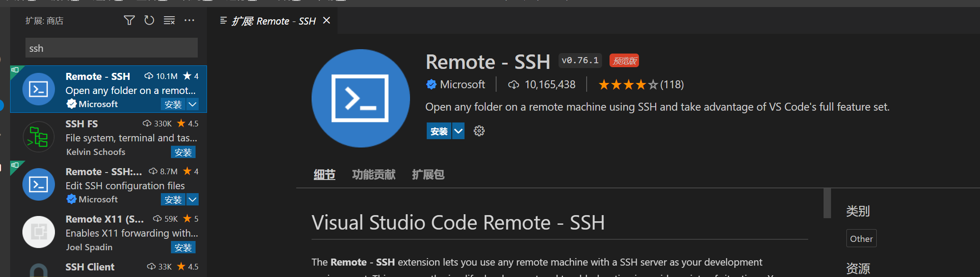Switch to the 细节 details tab
Image resolution: width=980 pixels, height=277 pixels.
click(325, 175)
